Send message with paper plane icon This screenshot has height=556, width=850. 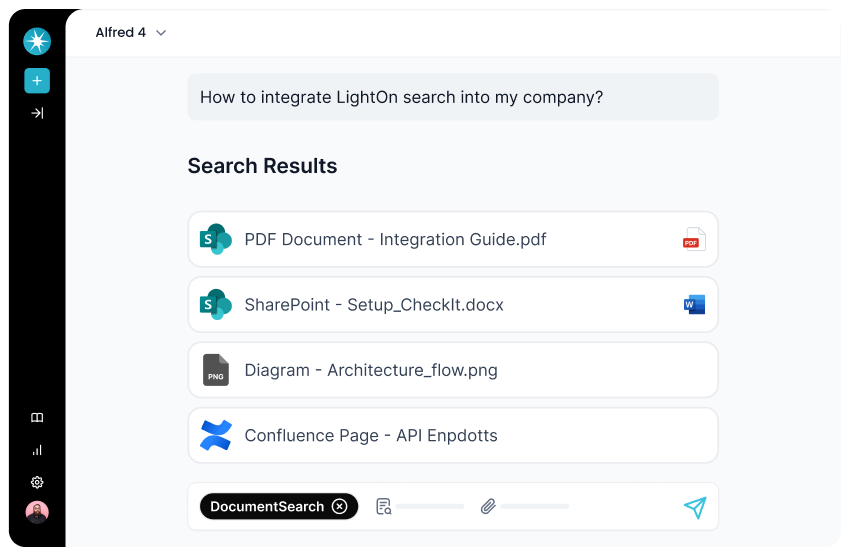695,507
